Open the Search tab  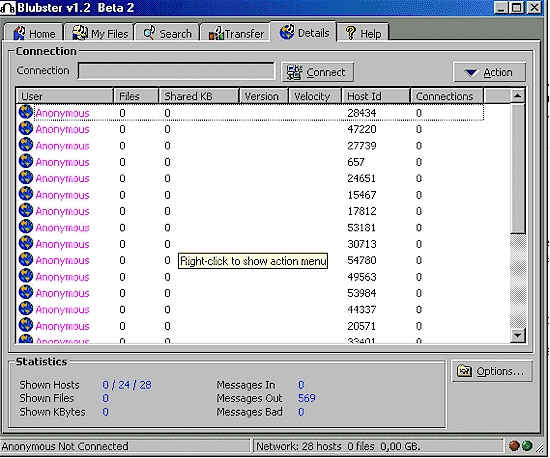pos(168,33)
